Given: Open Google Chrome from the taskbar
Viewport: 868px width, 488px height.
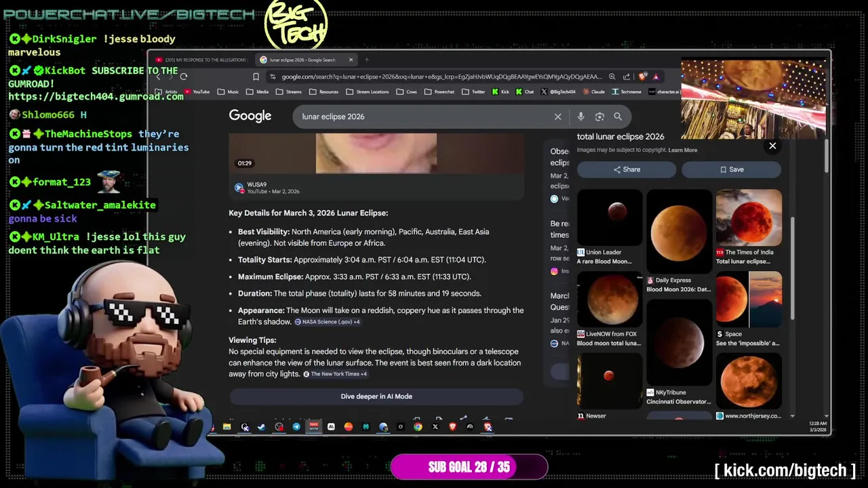Looking at the screenshot, I should (418, 427).
